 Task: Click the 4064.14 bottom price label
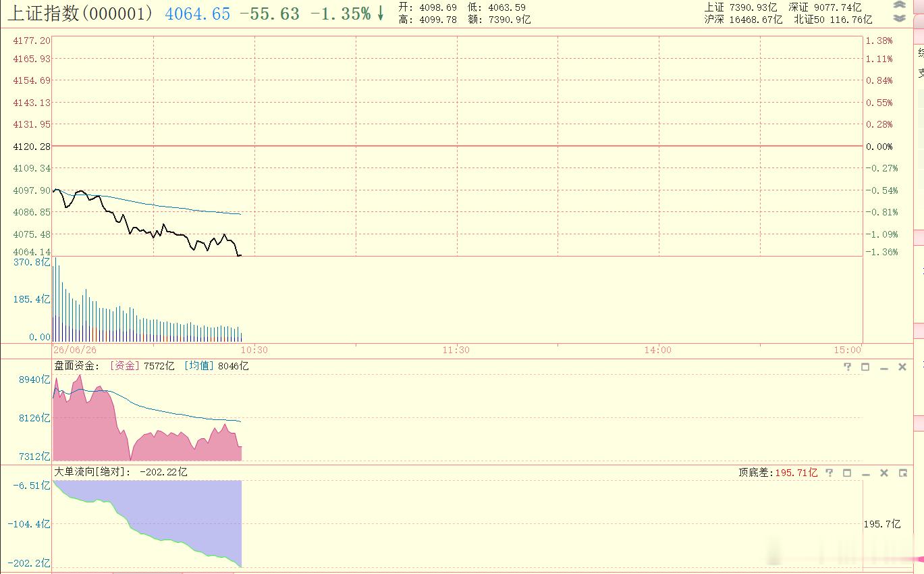point(32,252)
